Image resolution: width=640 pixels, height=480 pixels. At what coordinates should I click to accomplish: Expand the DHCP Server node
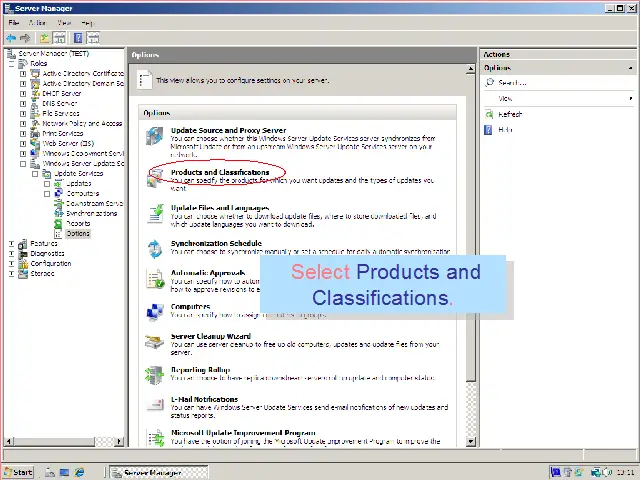(23, 93)
